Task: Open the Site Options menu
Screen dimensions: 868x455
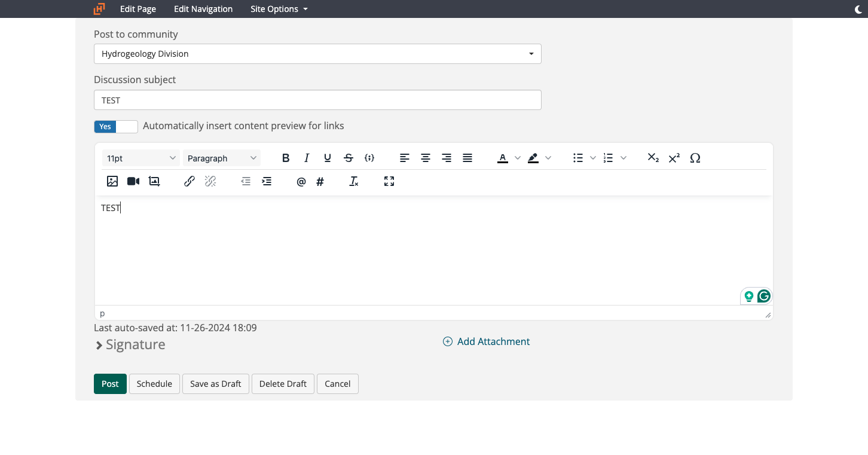Action: pyautogui.click(x=279, y=9)
